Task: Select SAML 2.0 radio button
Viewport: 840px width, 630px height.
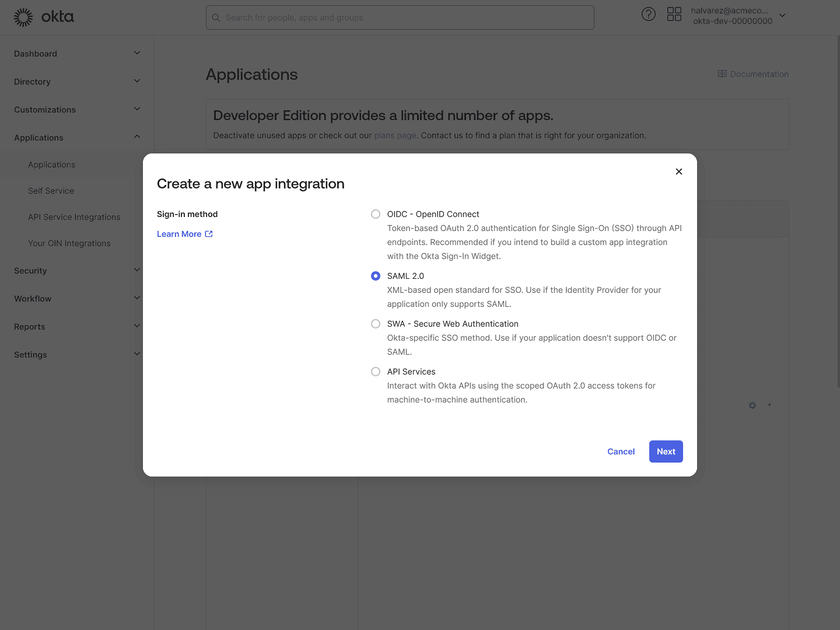Action: [376, 276]
